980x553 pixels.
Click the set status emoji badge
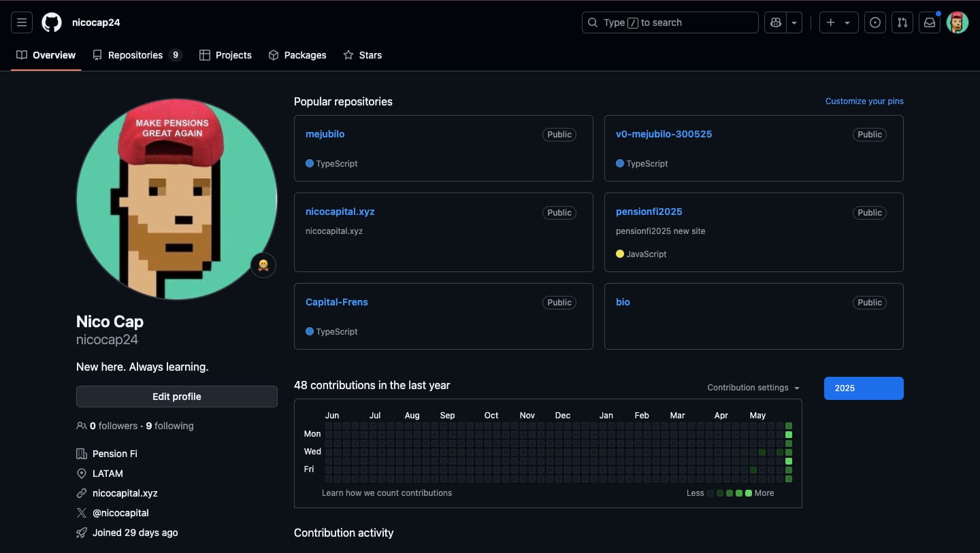pyautogui.click(x=263, y=265)
